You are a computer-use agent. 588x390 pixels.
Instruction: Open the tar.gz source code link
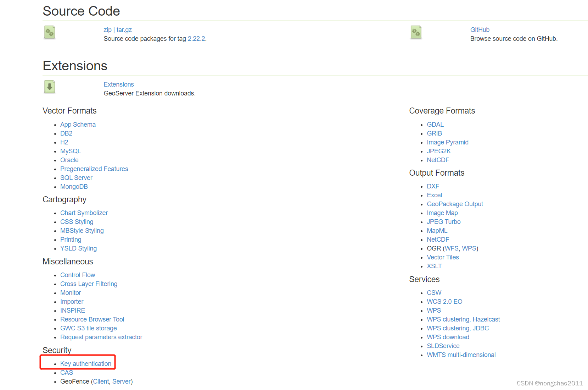(124, 30)
